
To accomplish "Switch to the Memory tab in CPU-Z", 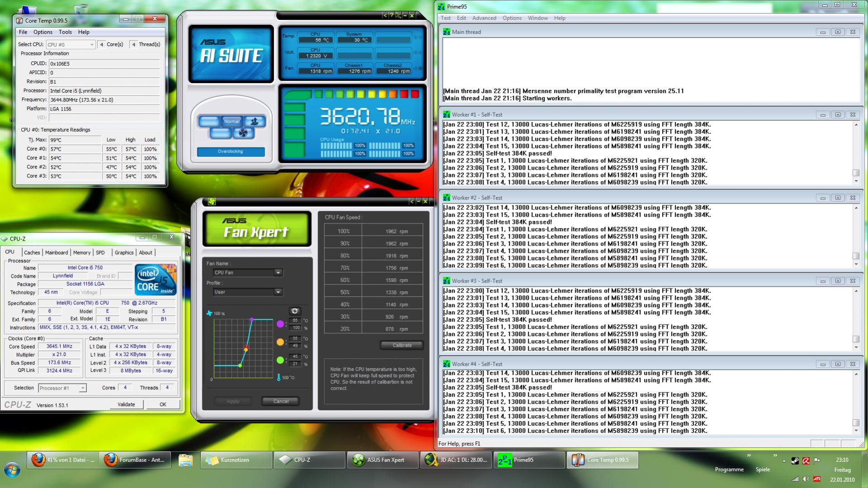I will coord(82,253).
